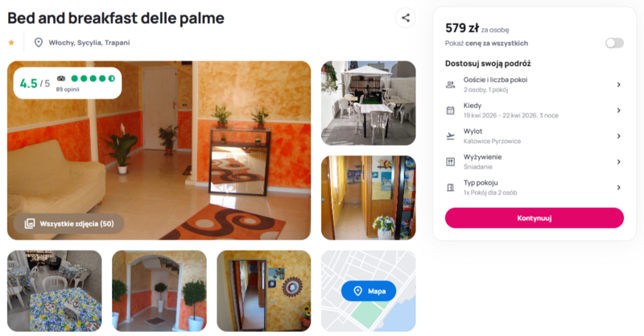Click the Tripadvisor owl icon in rating badge
The image size is (644, 336).
point(61,78)
